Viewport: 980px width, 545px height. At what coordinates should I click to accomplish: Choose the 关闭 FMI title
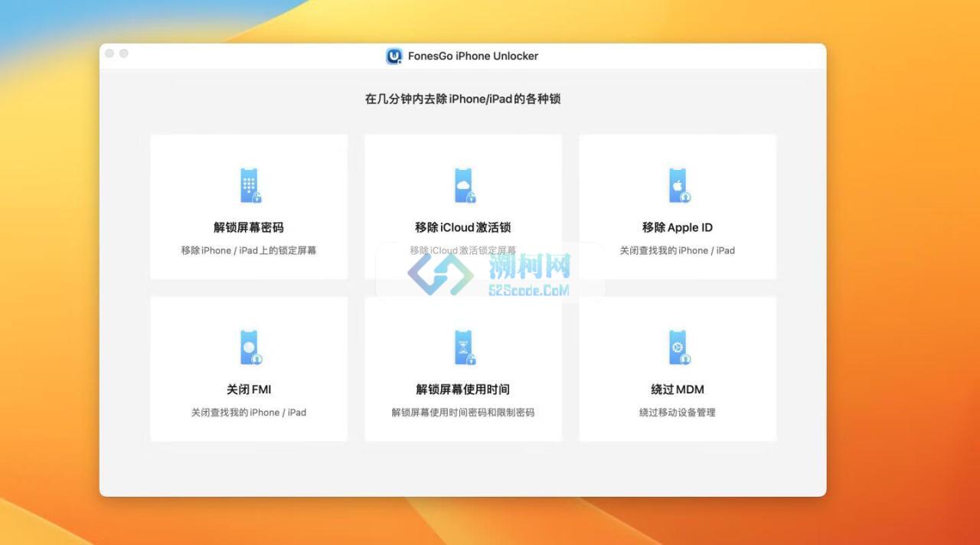tap(249, 390)
